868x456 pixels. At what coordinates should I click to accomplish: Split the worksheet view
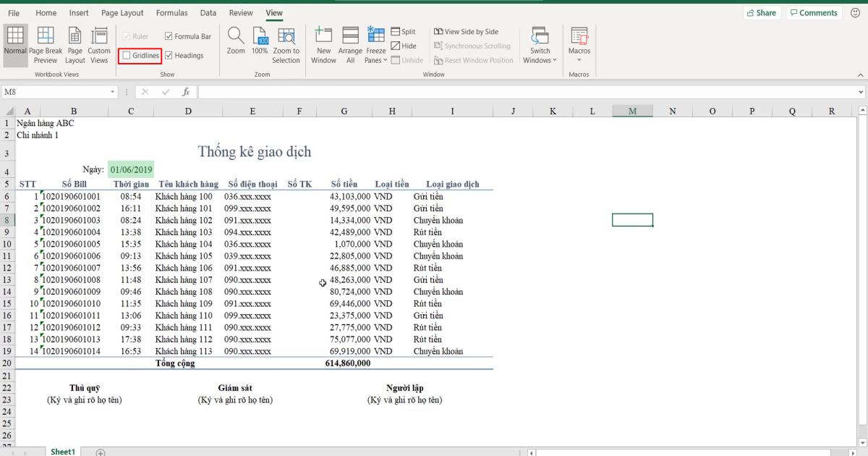403,31
